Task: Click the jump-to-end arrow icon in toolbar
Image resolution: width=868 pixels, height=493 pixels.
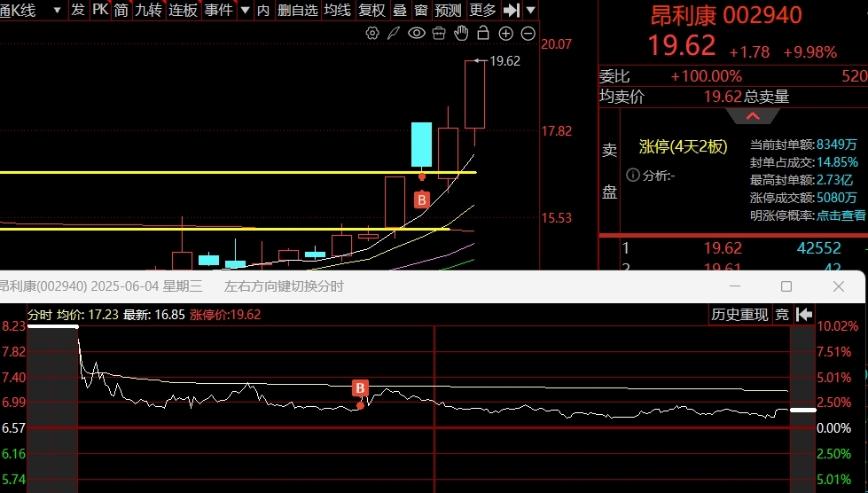Action: (512, 10)
